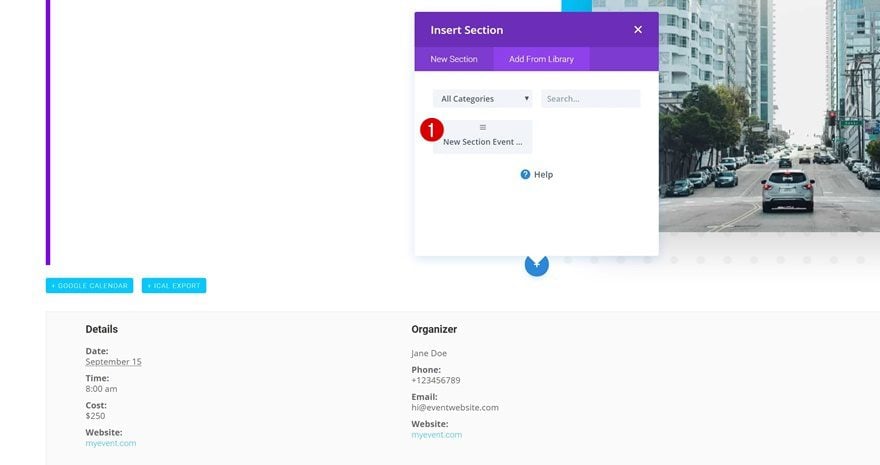
Task: Click the dropdown arrow beside All Categories
Action: click(526, 99)
